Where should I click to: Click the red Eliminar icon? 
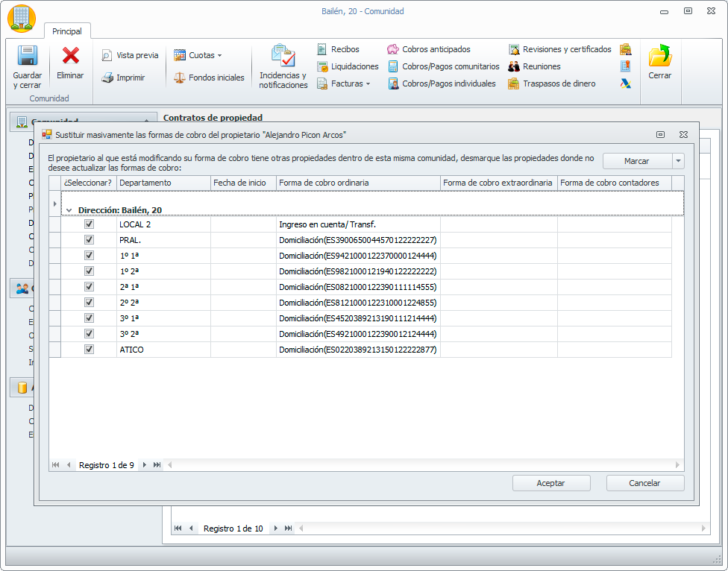[71, 56]
